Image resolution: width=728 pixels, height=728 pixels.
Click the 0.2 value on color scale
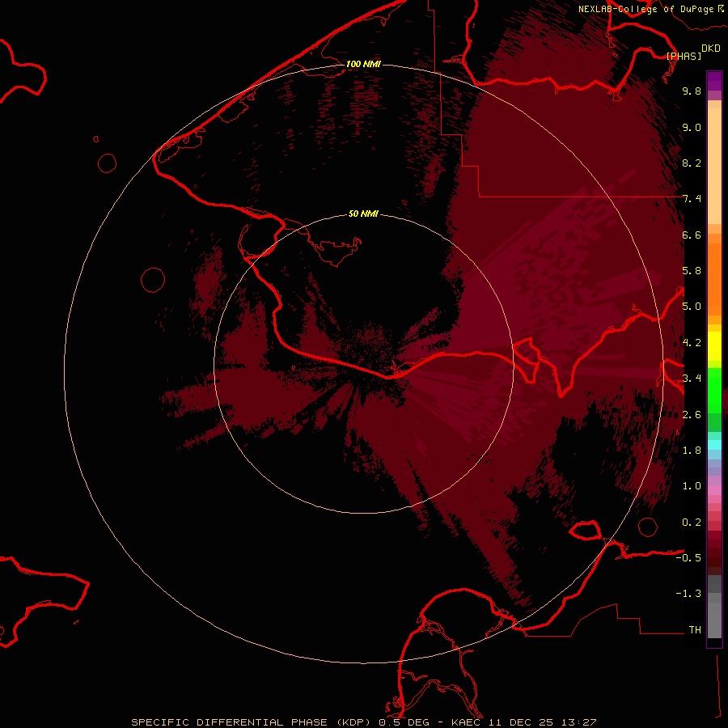pyautogui.click(x=692, y=523)
